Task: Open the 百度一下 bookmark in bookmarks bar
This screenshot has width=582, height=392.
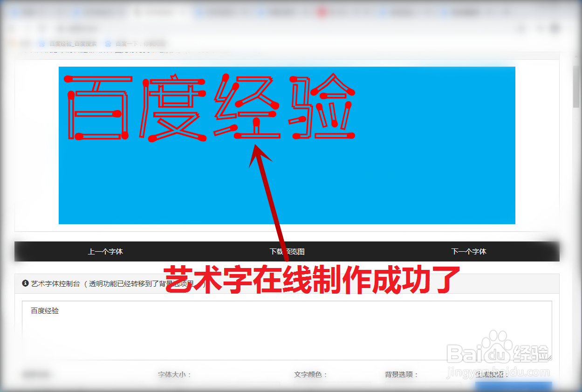Action: pos(136,44)
